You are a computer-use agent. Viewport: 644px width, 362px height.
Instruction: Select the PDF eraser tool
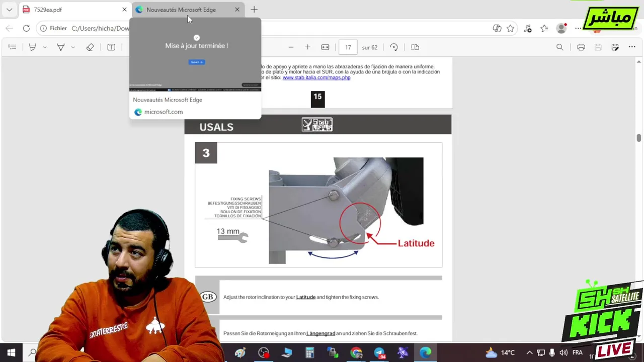90,47
